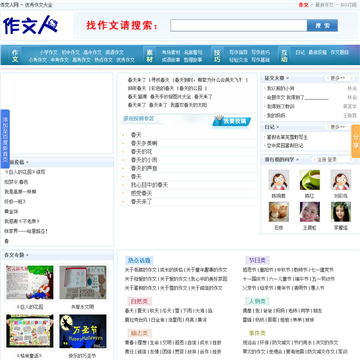Open the 小学作文 nav link
The height and width of the screenshot is (360, 360).
click(x=48, y=52)
